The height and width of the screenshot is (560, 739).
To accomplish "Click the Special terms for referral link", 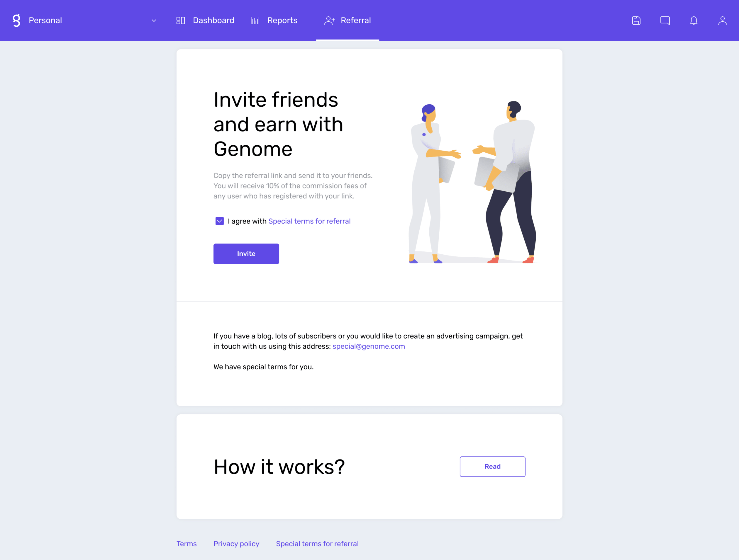I will [x=309, y=221].
